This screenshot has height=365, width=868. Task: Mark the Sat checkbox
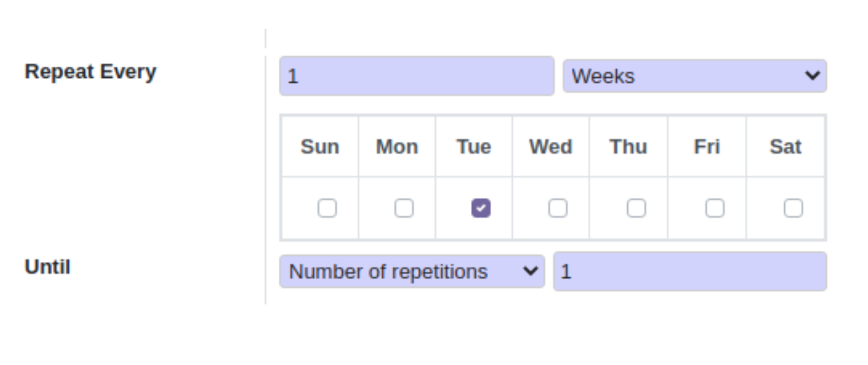click(x=793, y=208)
